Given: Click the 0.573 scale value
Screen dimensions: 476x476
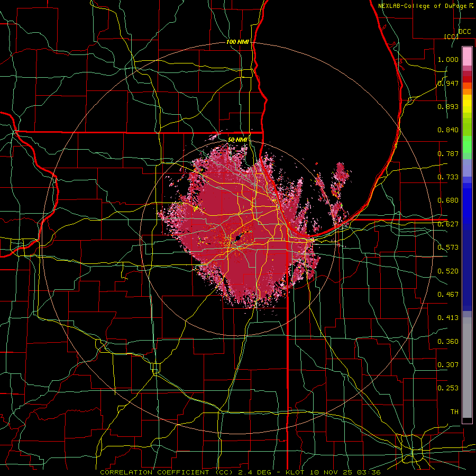Looking at the screenshot, I should tap(448, 248).
